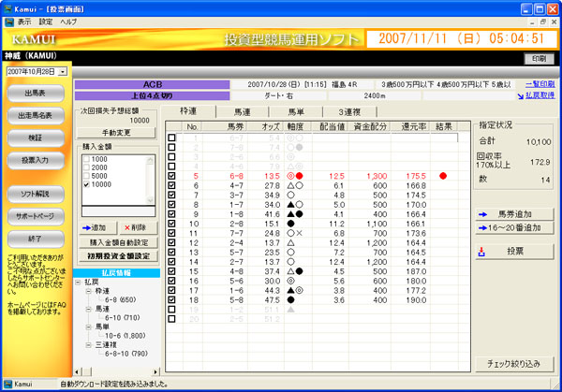
Task: Click the red result dot in row 5
Action: click(442, 175)
